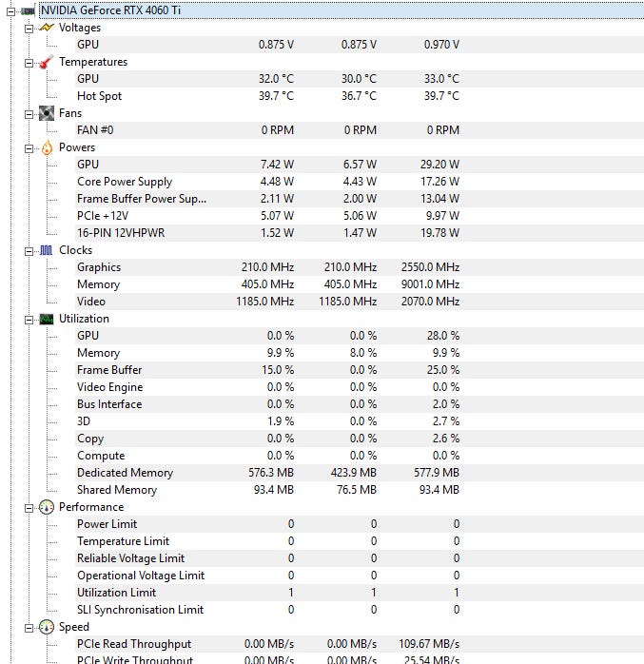Click the 19.78 W maximum 12VHPWR value
Screen dimensions: 644x664
[439, 233]
